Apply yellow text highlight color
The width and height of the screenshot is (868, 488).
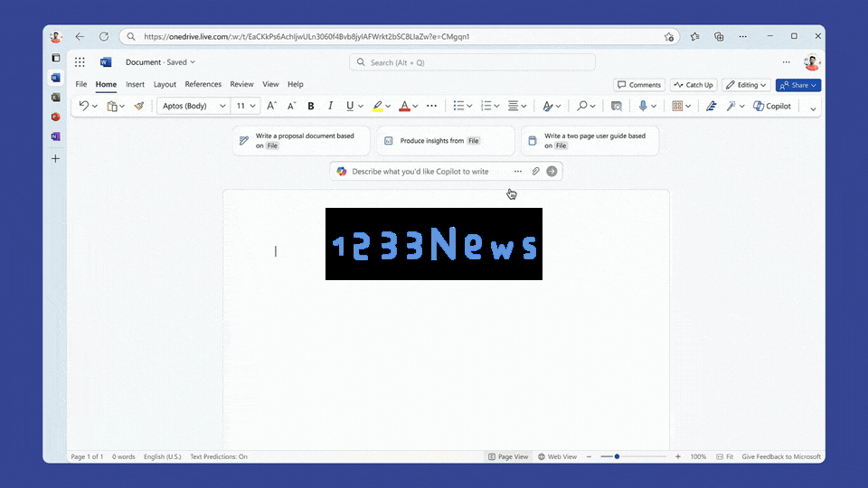[x=377, y=106]
